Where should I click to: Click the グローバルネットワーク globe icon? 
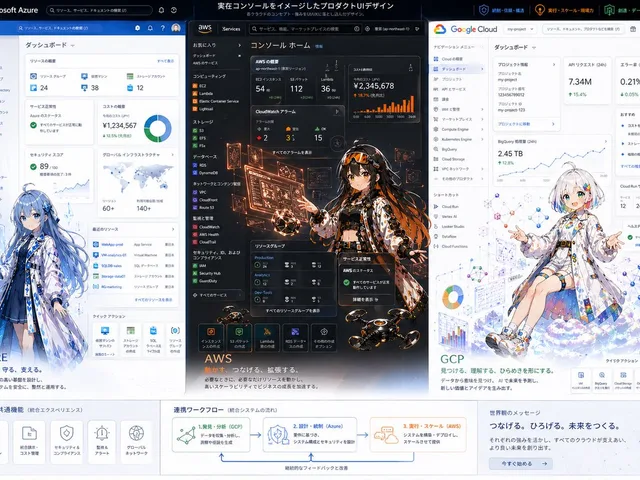[x=136, y=433]
